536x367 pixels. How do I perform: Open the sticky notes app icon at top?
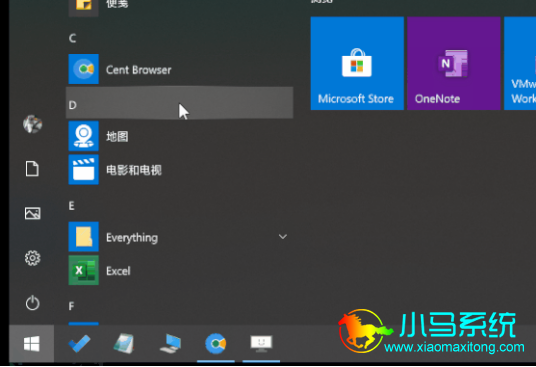click(83, 7)
